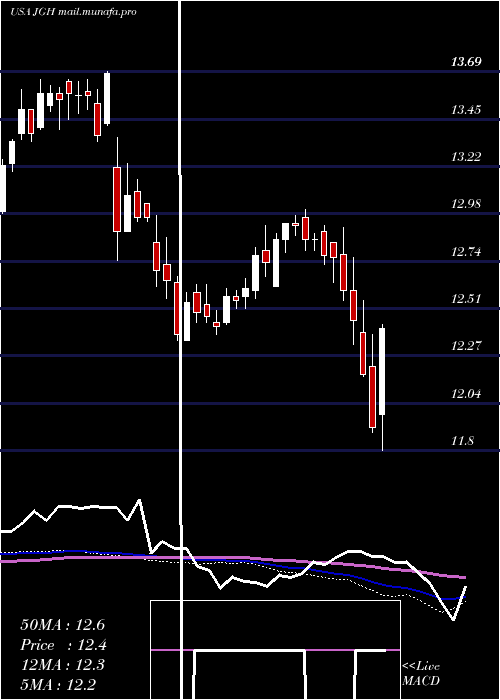Click the Price : 12.4 reading
Viewport: 500px width, 700px height.
pos(63,645)
